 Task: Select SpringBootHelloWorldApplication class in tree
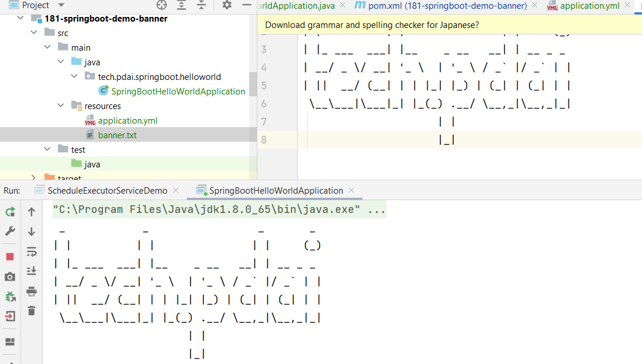[177, 92]
